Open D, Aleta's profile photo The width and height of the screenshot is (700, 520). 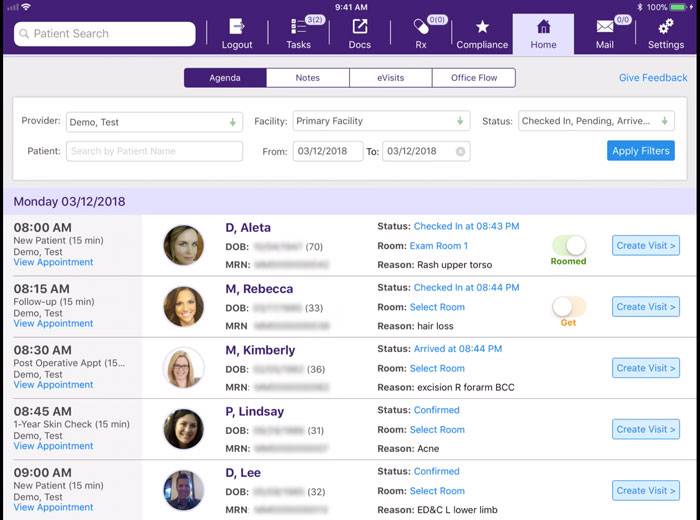183,245
